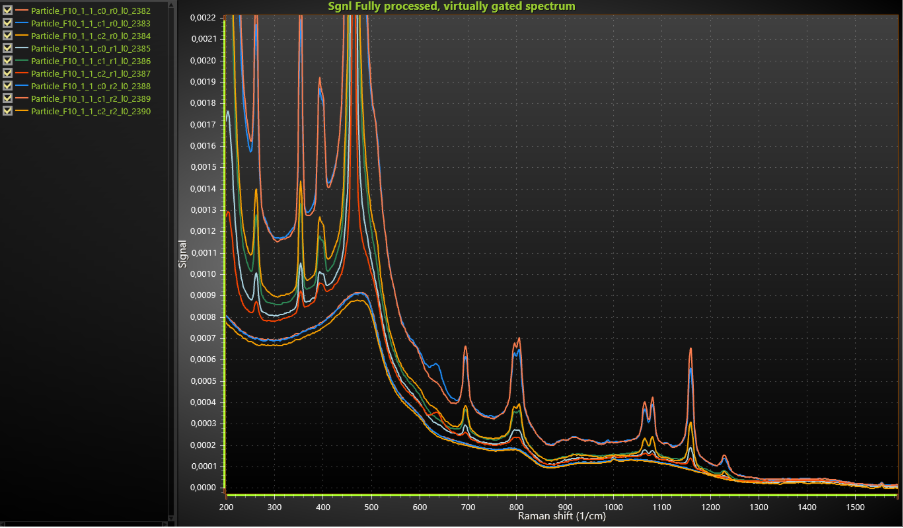Click the legend list scrollbar down arrow

point(171,518)
